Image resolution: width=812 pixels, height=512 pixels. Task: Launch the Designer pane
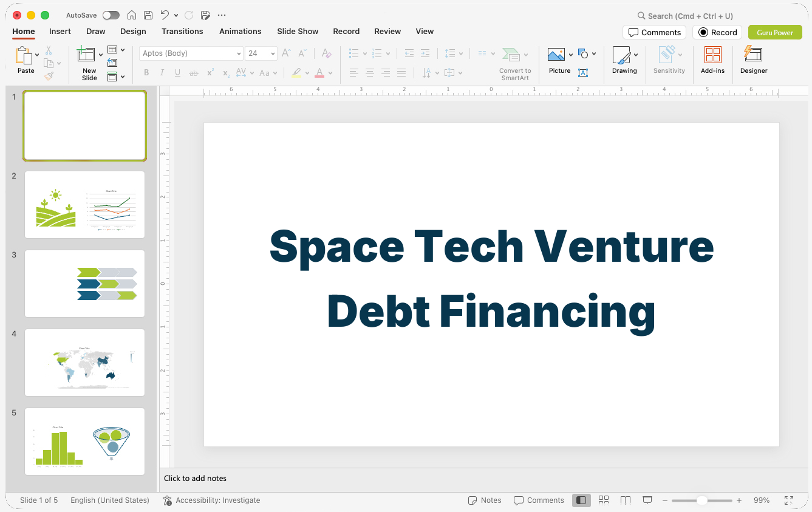(x=753, y=54)
